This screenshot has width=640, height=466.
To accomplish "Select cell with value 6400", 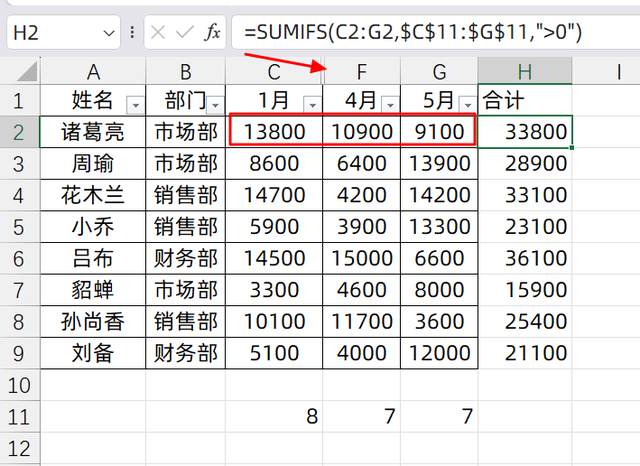I will (x=362, y=163).
